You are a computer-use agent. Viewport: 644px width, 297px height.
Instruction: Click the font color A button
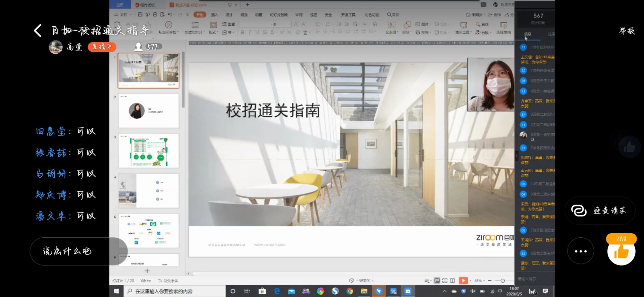point(272,32)
